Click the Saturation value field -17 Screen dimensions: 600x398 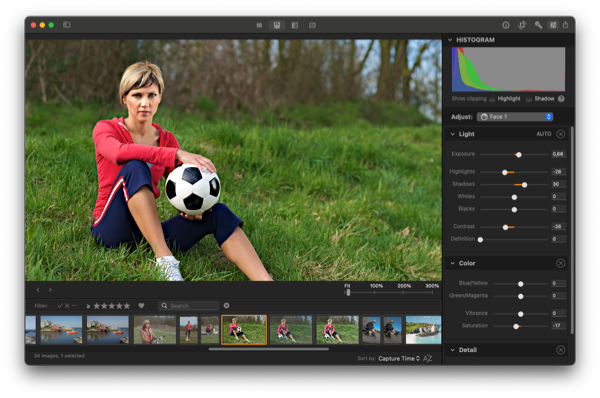(x=558, y=326)
